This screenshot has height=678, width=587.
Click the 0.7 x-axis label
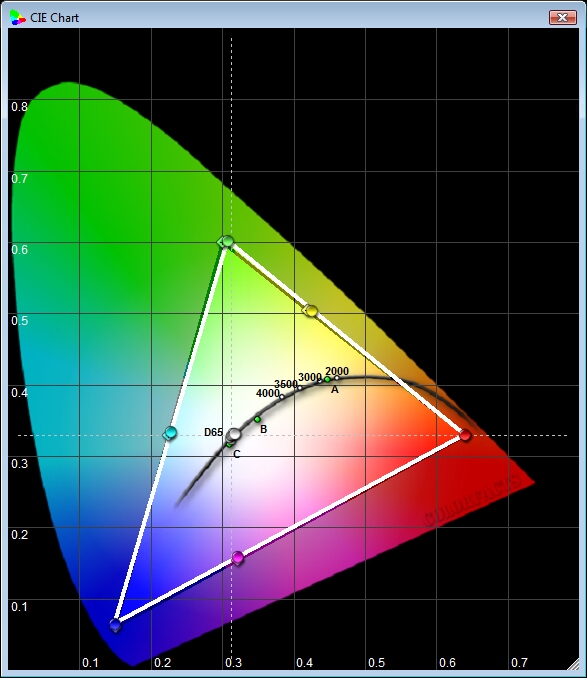(519, 663)
